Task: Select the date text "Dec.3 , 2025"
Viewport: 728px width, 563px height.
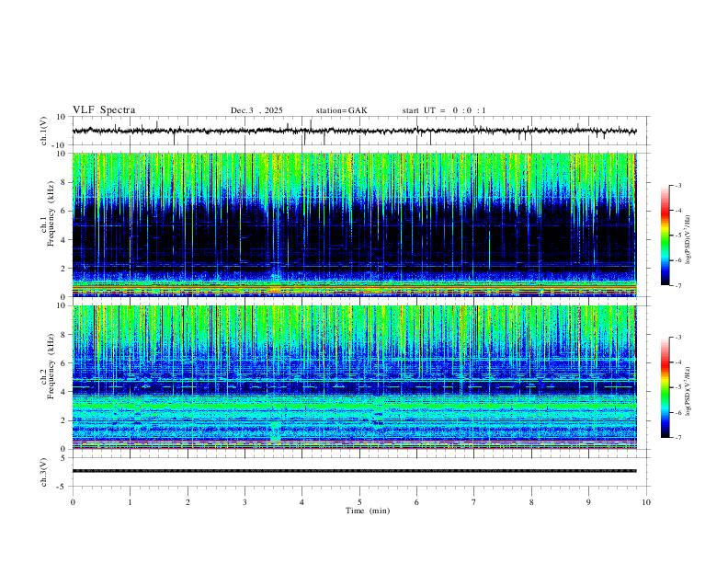Action: tap(256, 110)
